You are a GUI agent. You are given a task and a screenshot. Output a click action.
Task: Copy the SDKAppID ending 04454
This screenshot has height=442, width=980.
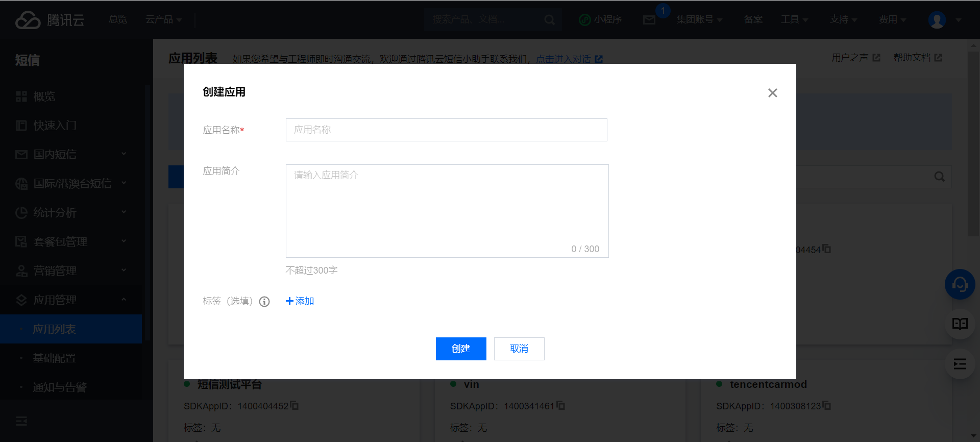pyautogui.click(x=827, y=249)
